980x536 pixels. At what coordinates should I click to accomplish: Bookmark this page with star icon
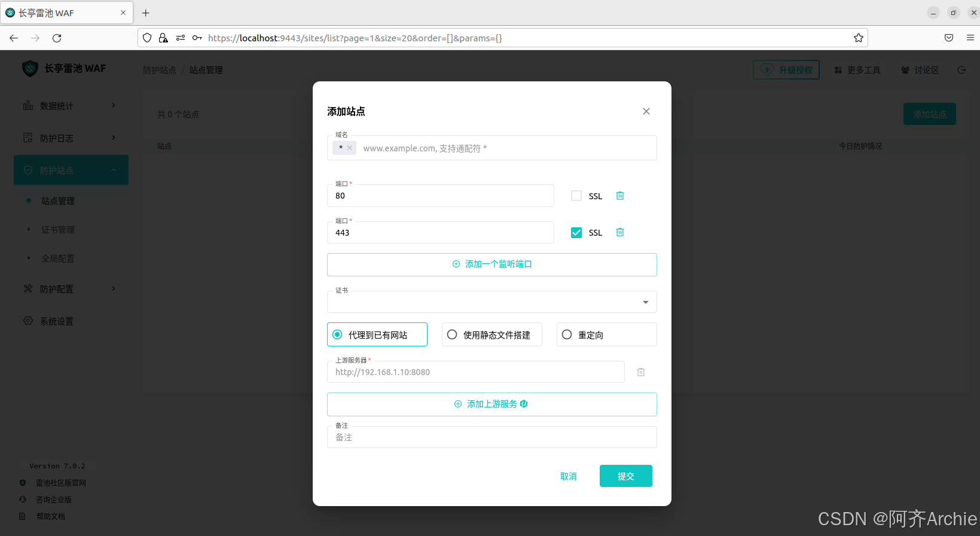[858, 38]
